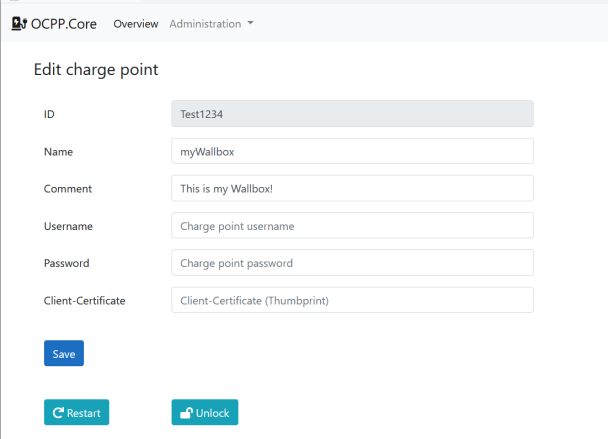Go to the Overview page
This screenshot has width=608, height=439.
[x=136, y=24]
